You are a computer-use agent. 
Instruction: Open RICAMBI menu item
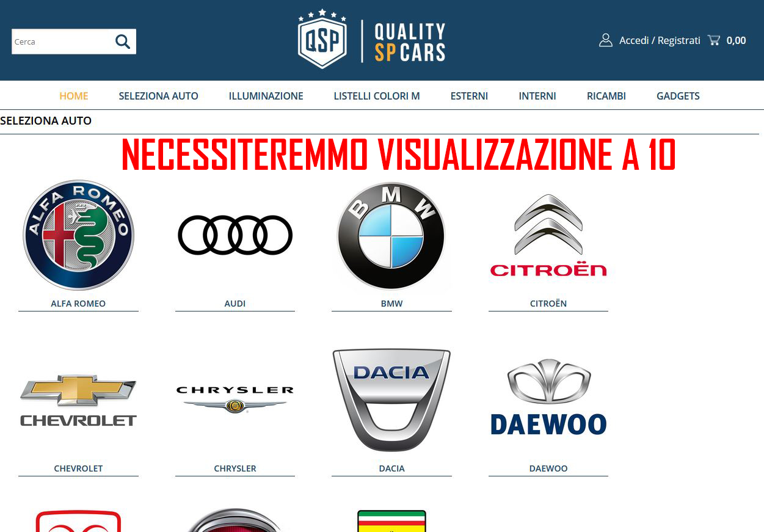pos(606,96)
